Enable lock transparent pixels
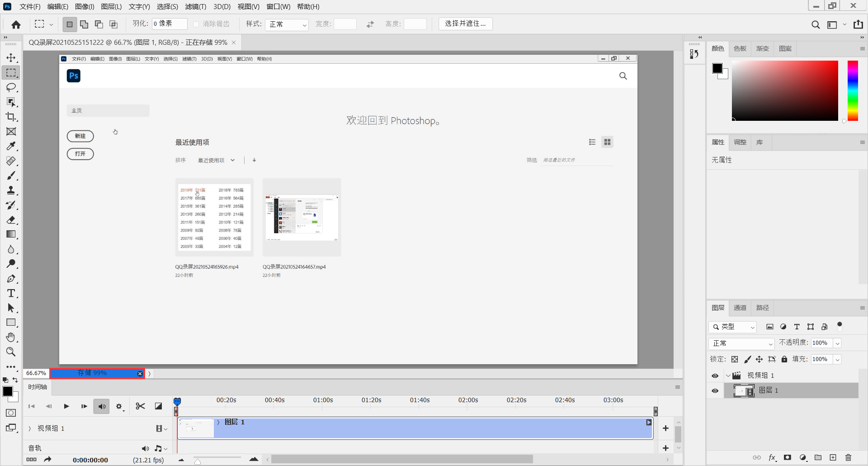Image resolution: width=868 pixels, height=466 pixels. (735, 359)
